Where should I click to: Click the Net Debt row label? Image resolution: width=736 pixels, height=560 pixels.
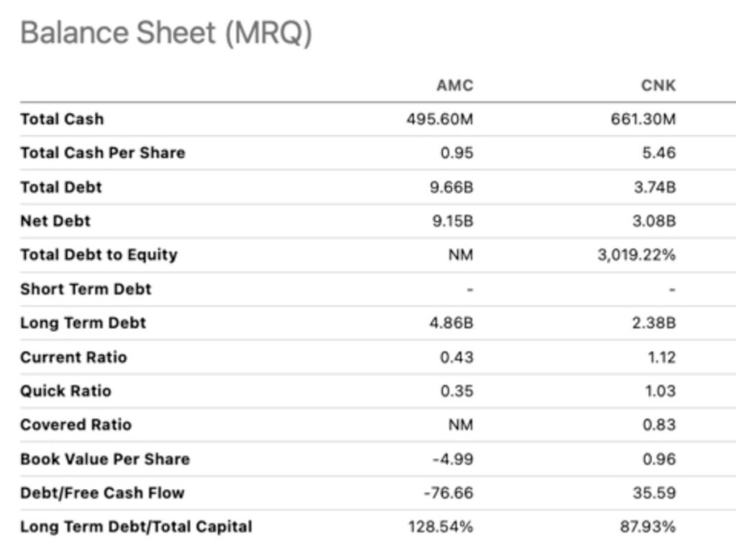(55, 221)
